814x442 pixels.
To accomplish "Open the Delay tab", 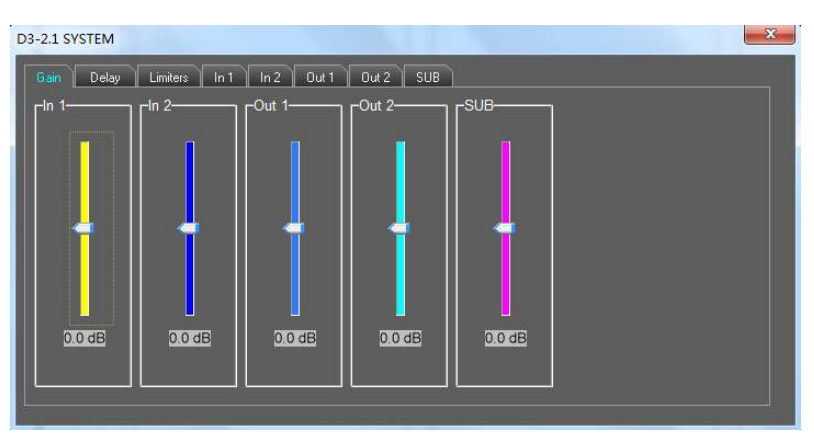I will [x=105, y=77].
